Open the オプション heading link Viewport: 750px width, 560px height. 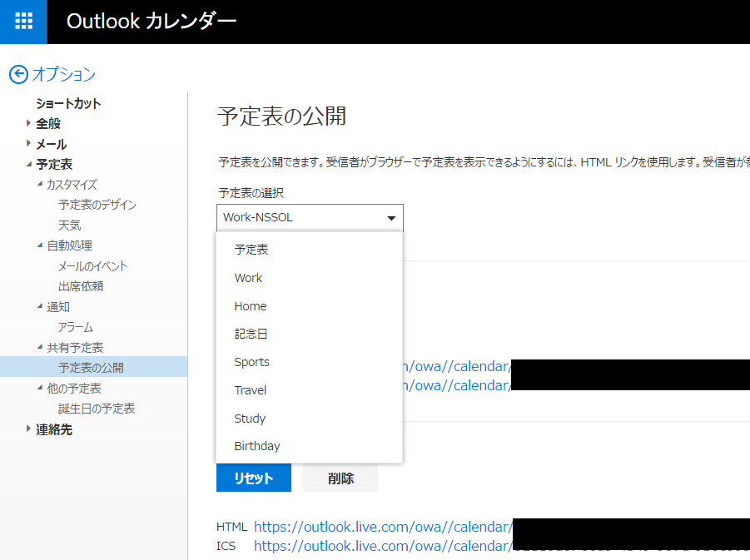64,74
